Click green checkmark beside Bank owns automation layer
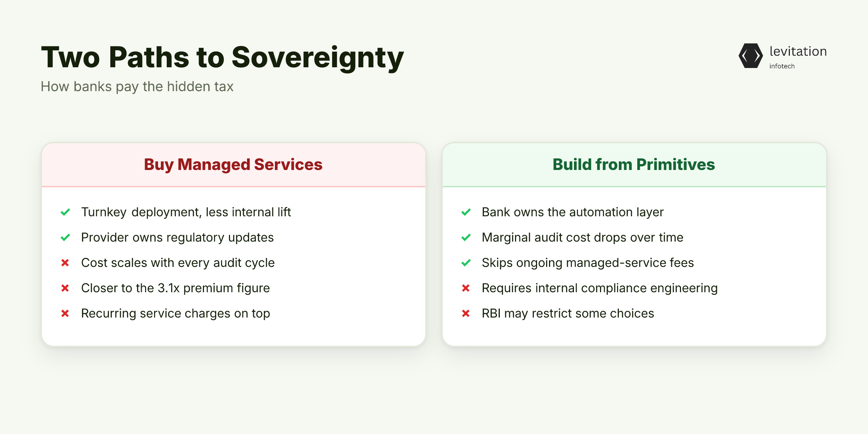 (x=466, y=212)
